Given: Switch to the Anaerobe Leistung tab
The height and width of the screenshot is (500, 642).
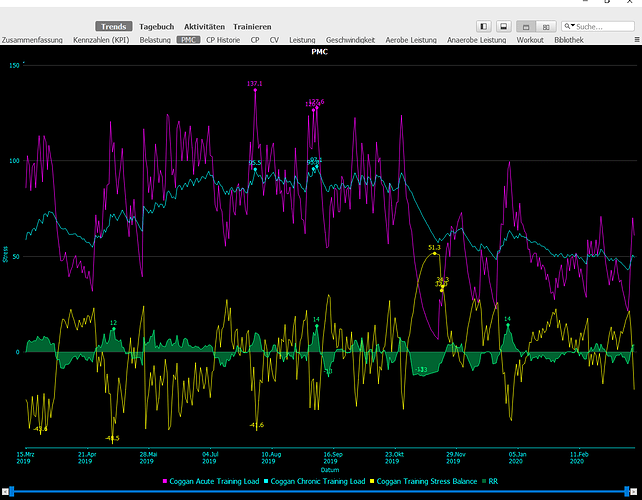Looking at the screenshot, I should (477, 40).
